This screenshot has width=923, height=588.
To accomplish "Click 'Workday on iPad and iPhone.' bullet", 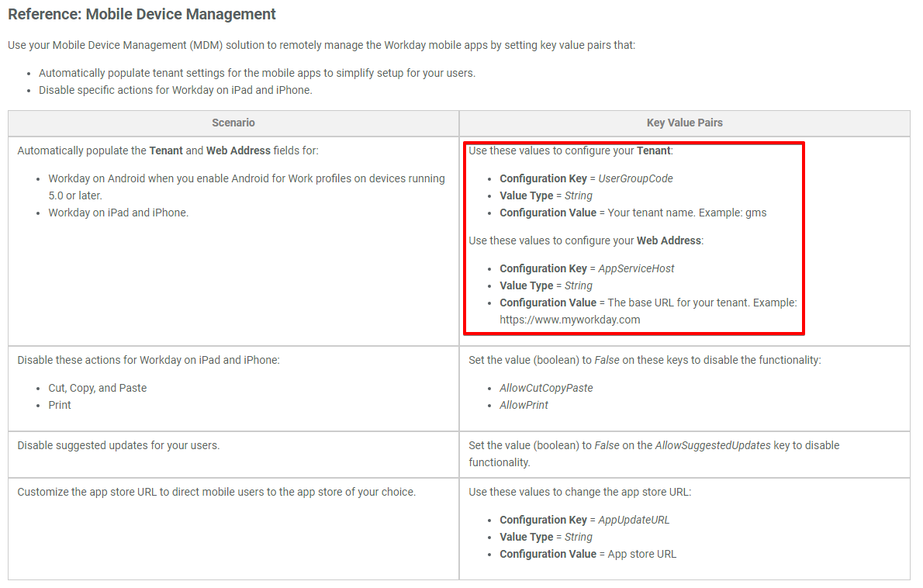I will 119,213.
